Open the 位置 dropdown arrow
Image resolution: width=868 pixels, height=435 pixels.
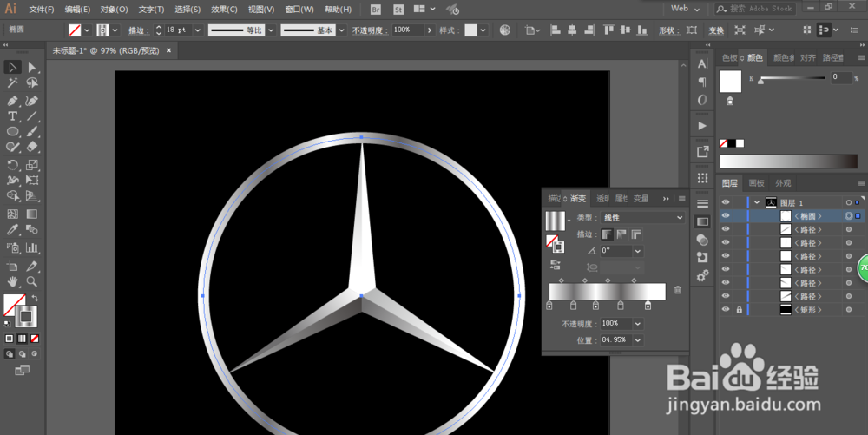[638, 340]
